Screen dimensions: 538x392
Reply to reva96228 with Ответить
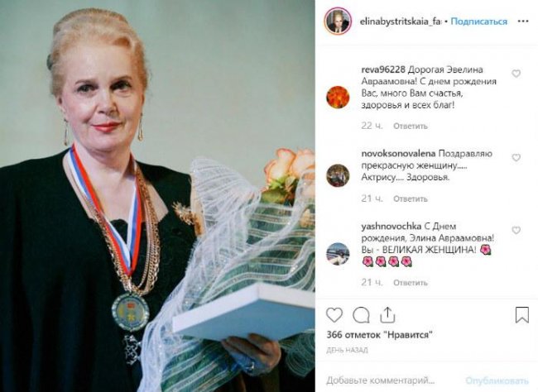pos(410,127)
